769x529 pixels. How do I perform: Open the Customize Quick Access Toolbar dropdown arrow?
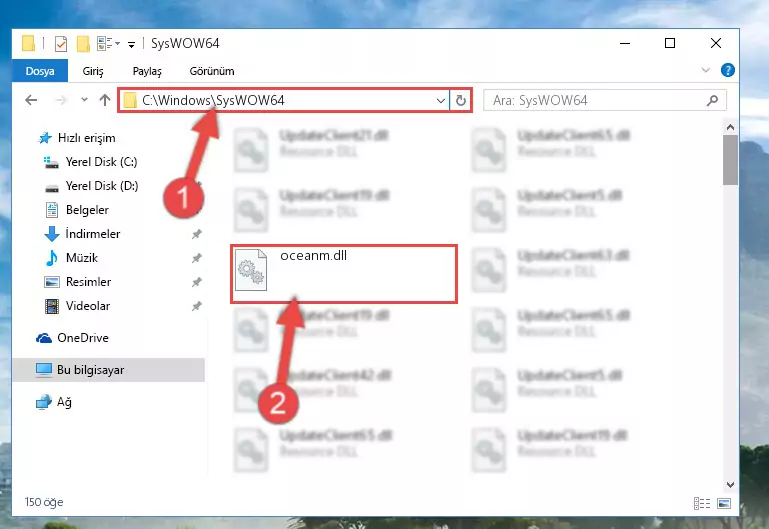tap(131, 45)
